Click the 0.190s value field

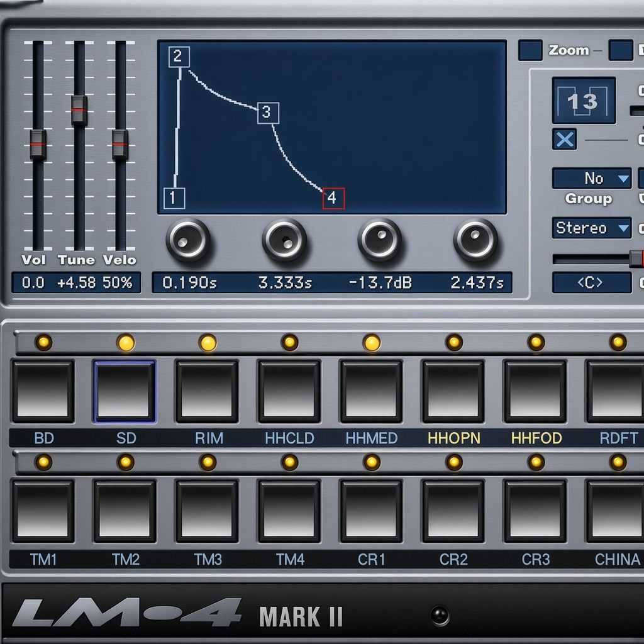pos(189,282)
